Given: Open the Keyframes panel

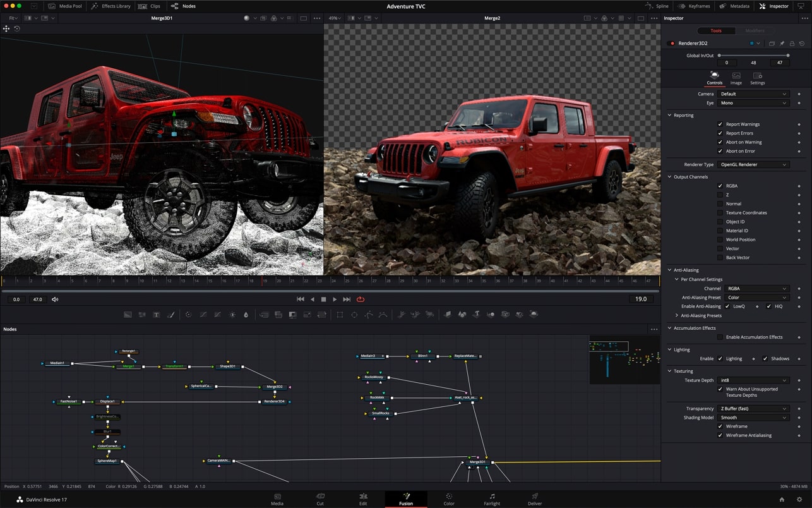Looking at the screenshot, I should click(x=695, y=6).
